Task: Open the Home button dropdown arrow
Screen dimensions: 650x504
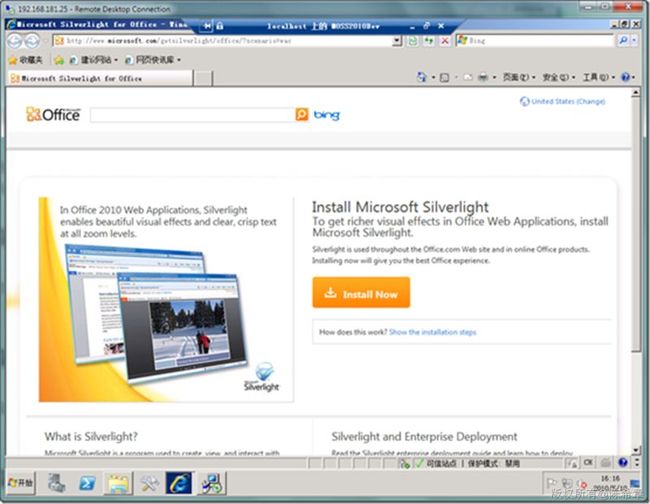Action: coord(433,77)
